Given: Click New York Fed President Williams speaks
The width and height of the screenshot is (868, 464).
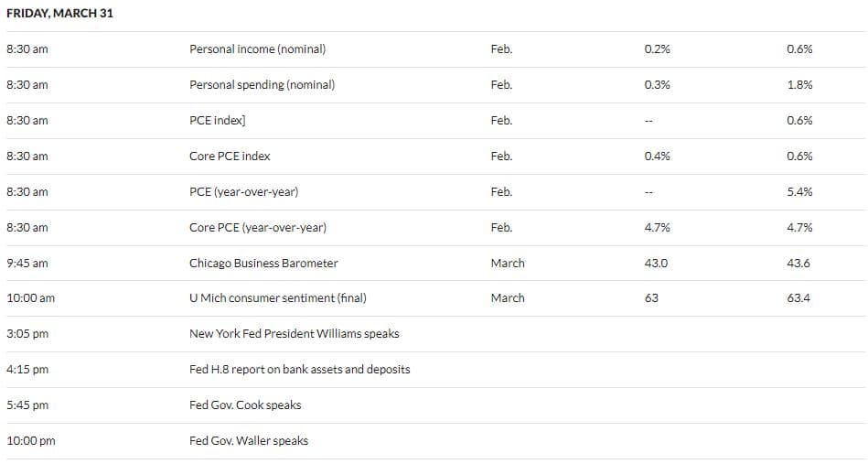Looking at the screenshot, I should tap(294, 334).
